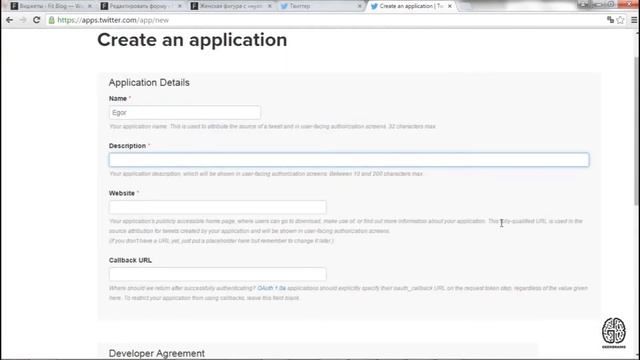Switch to the Редактировать форму tab
The width and height of the screenshot is (640, 360).
(x=141, y=6)
